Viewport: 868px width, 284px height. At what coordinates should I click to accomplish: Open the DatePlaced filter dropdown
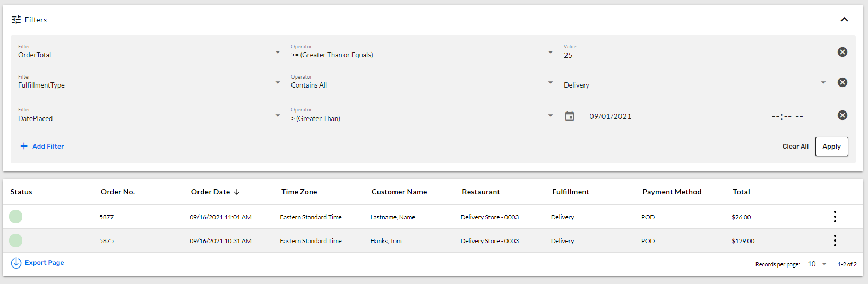pyautogui.click(x=150, y=116)
